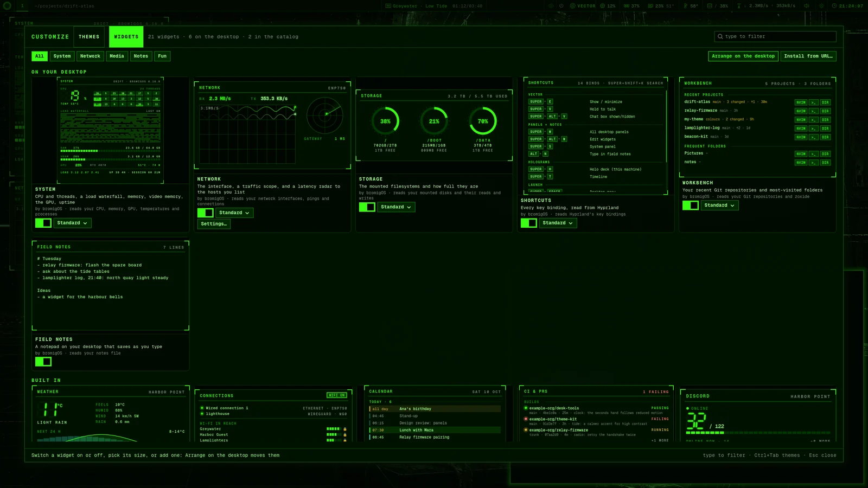Open the Storage widget size dropdown

pos(396,207)
